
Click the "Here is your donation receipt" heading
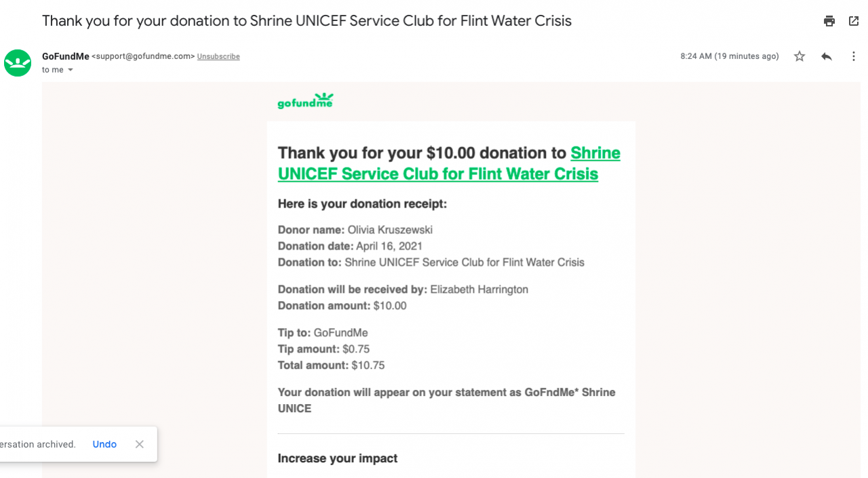[x=362, y=203]
